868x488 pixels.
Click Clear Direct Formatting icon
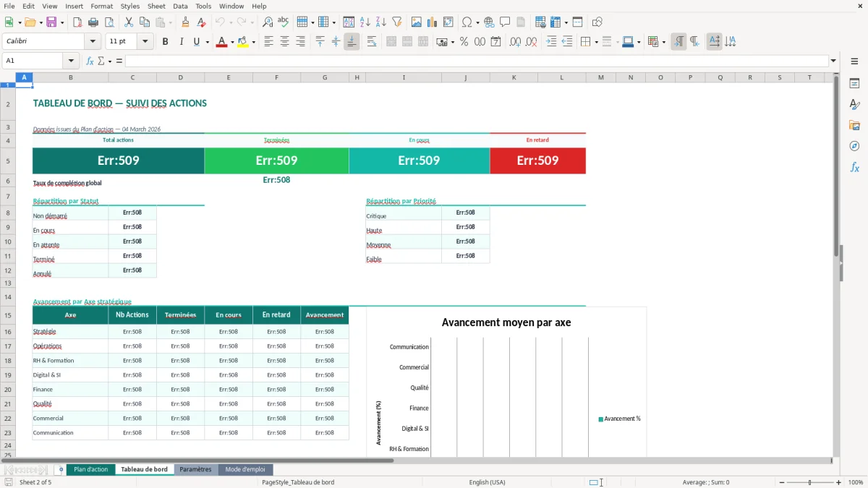(201, 22)
